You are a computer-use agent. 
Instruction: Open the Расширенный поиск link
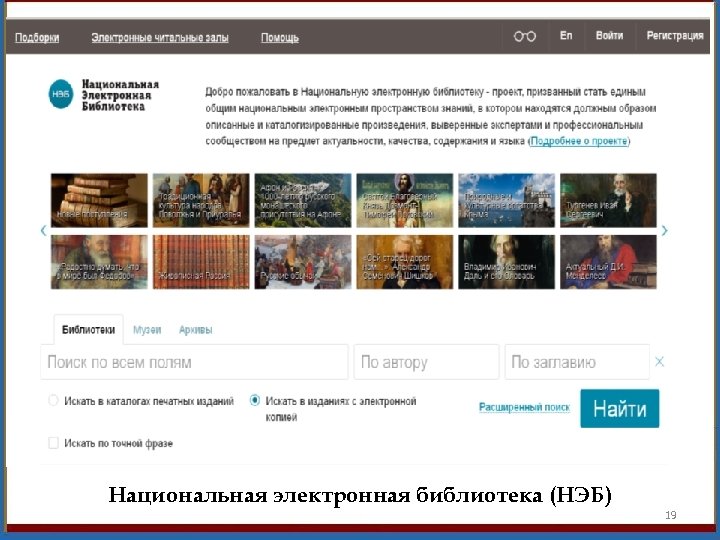pos(524,407)
